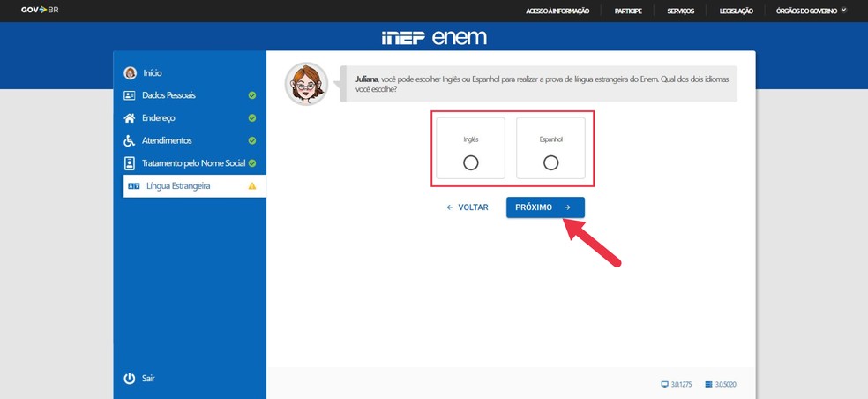
Task: Click the Início avatar icon in sidebar
Action: click(130, 72)
